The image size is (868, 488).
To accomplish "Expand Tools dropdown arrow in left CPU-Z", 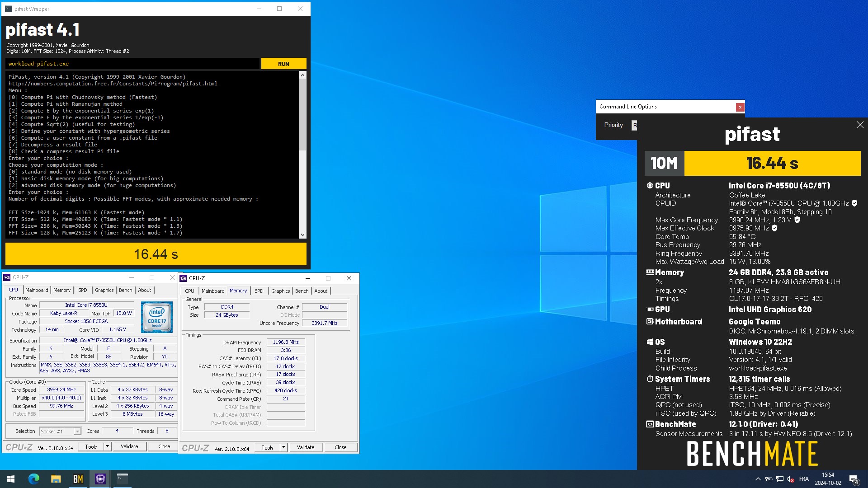I will tap(107, 446).
